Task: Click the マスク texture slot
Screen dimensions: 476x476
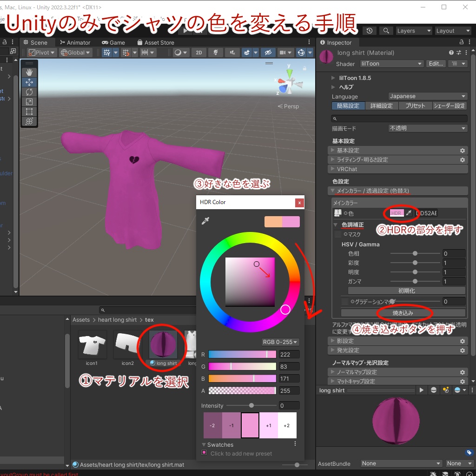Action: click(x=337, y=234)
